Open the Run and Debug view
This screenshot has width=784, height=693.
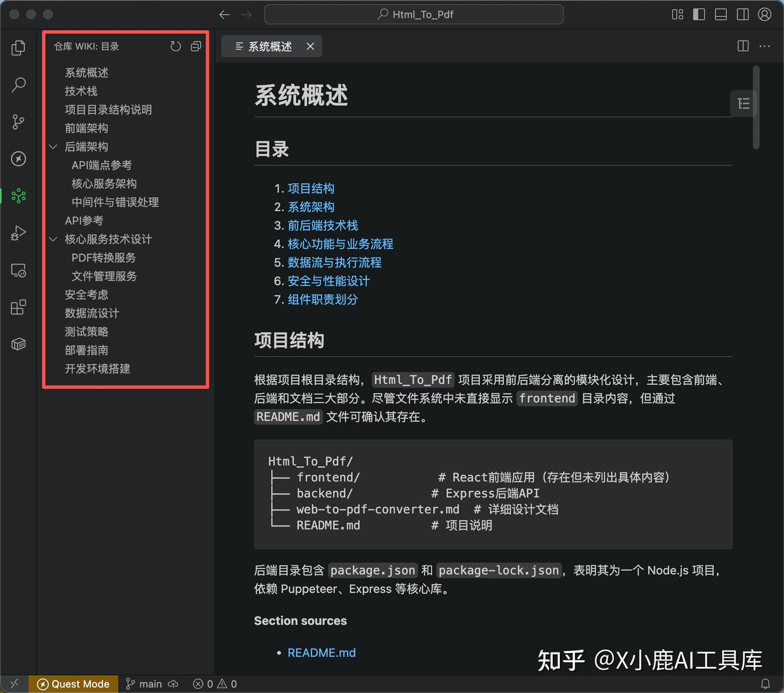[18, 233]
